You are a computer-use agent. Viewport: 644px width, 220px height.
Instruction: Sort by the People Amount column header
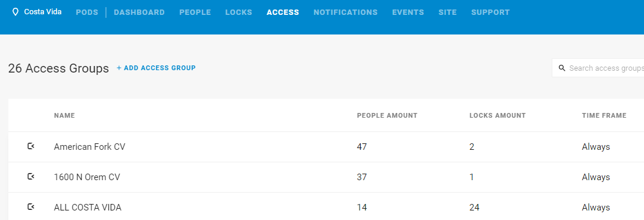tap(387, 116)
